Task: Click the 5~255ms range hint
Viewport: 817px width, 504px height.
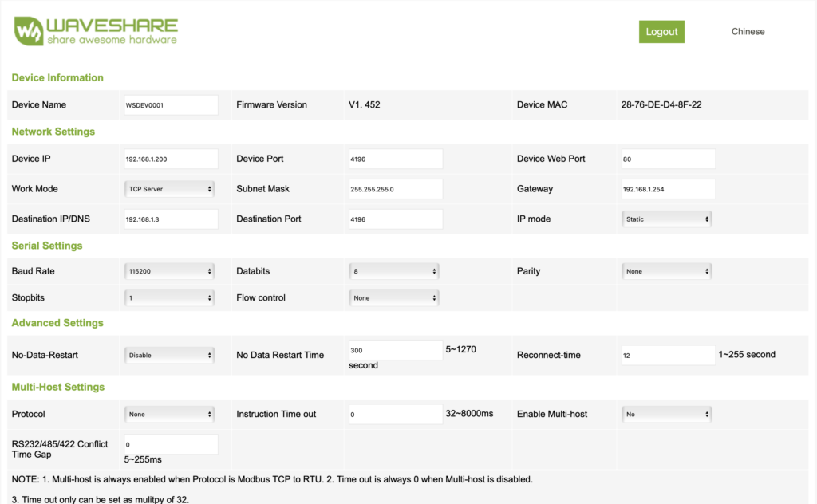Action: click(x=143, y=460)
